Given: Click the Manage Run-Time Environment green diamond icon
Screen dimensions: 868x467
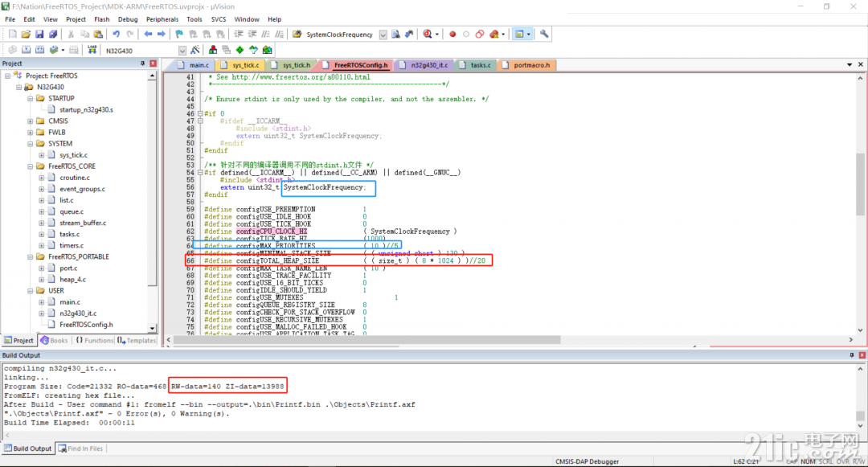Looking at the screenshot, I should tap(240, 50).
